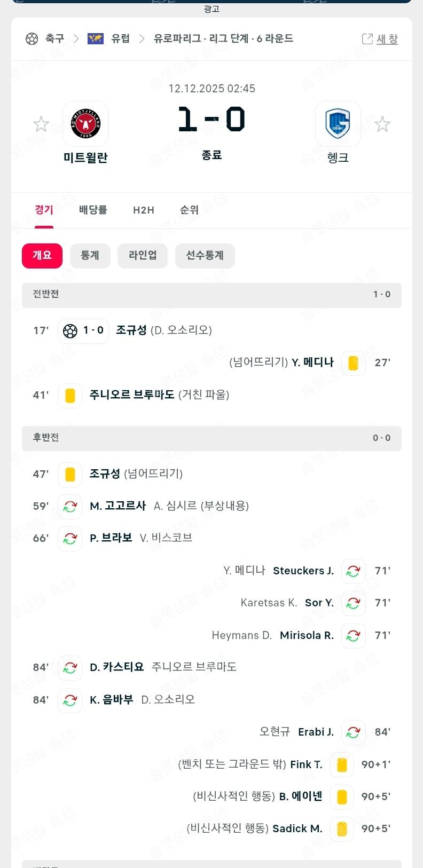Switch to the H2H tab
The image size is (423, 868).
point(144,210)
